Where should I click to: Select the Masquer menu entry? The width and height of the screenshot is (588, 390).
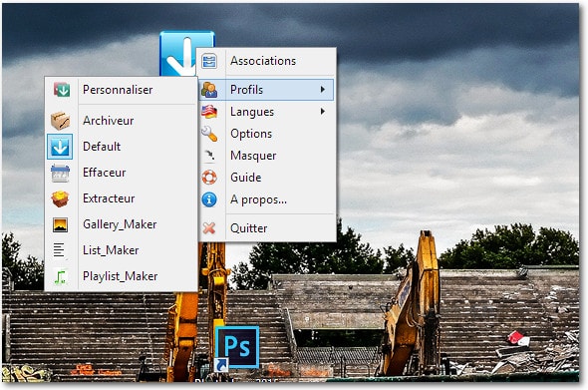[x=267, y=156]
